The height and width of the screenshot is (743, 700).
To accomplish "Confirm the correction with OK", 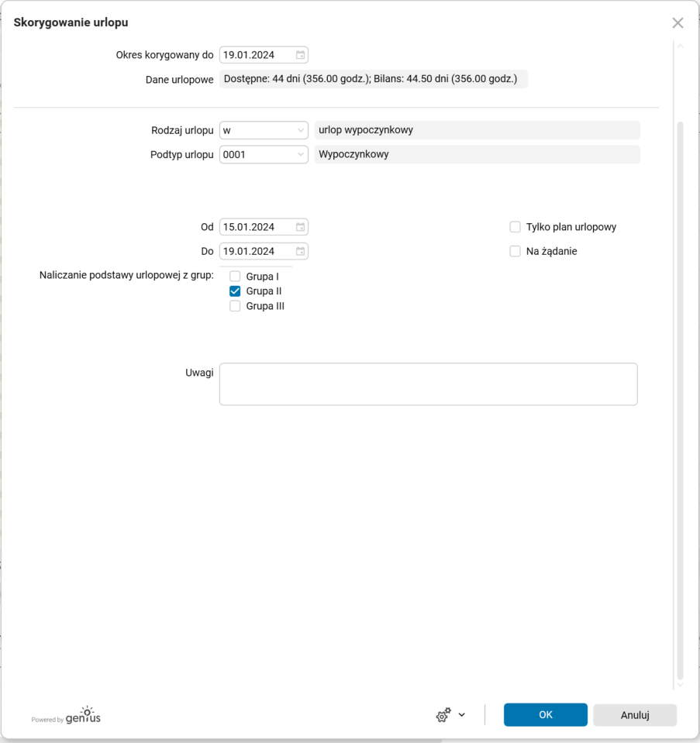I will (x=545, y=714).
